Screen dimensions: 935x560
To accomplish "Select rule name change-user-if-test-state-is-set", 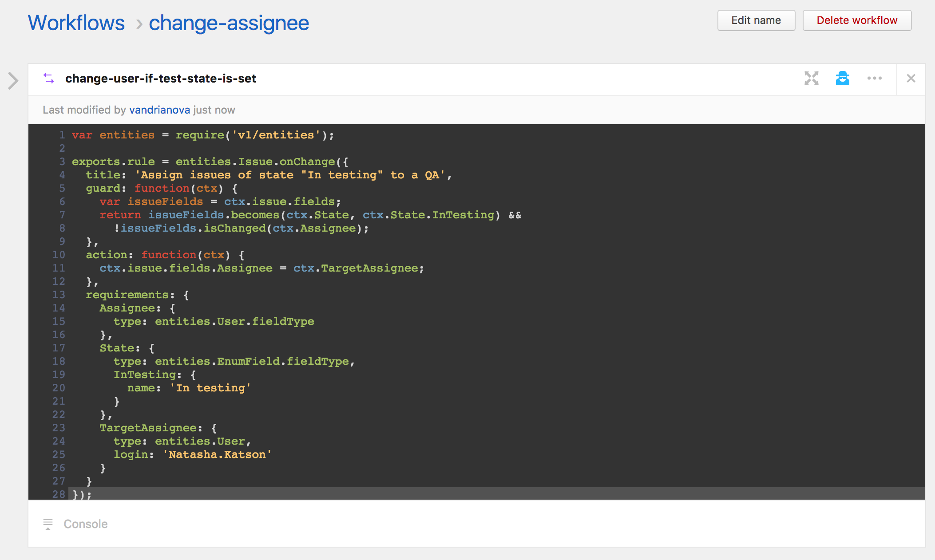I will (x=161, y=79).
